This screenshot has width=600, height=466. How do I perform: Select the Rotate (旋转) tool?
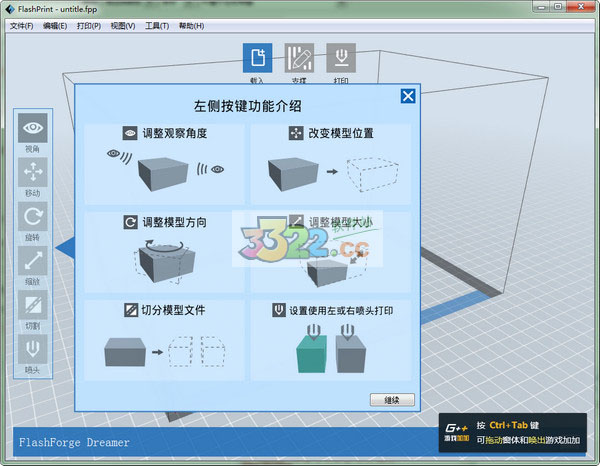tap(33, 217)
